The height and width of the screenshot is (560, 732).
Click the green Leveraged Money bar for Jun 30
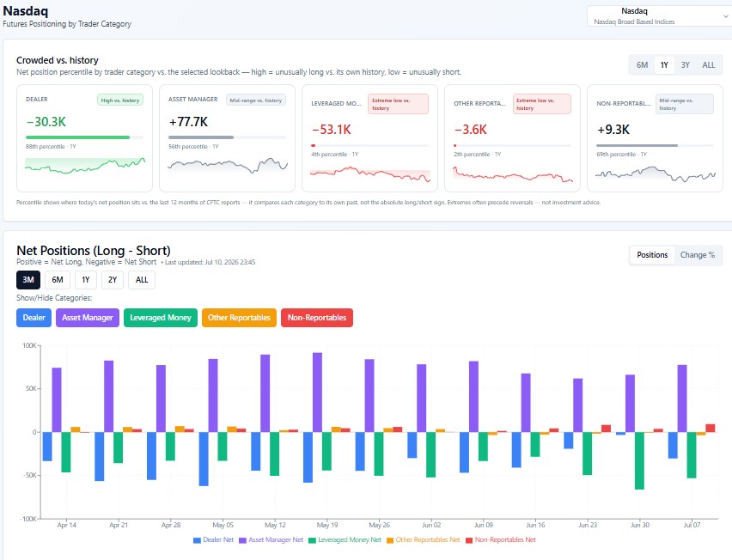pos(639,460)
